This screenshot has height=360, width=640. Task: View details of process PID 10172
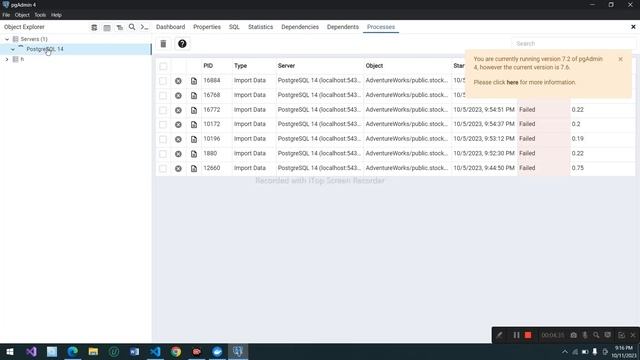(194, 124)
